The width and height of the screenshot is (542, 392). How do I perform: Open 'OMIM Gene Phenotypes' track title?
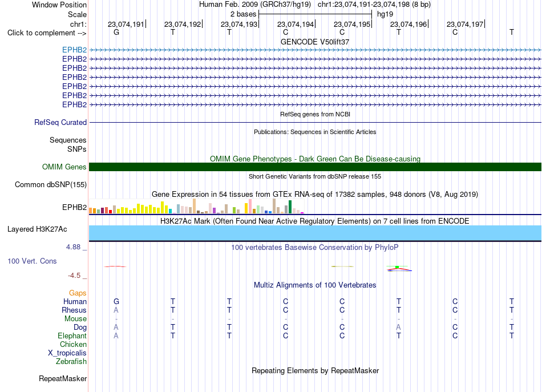click(x=315, y=159)
